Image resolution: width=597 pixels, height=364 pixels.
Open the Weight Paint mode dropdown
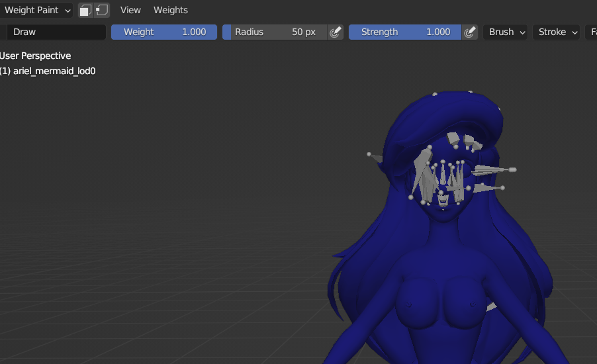pyautogui.click(x=36, y=11)
